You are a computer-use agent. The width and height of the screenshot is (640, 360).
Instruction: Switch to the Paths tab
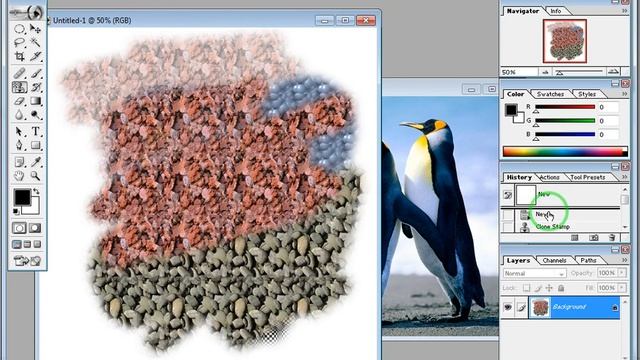pyautogui.click(x=588, y=260)
